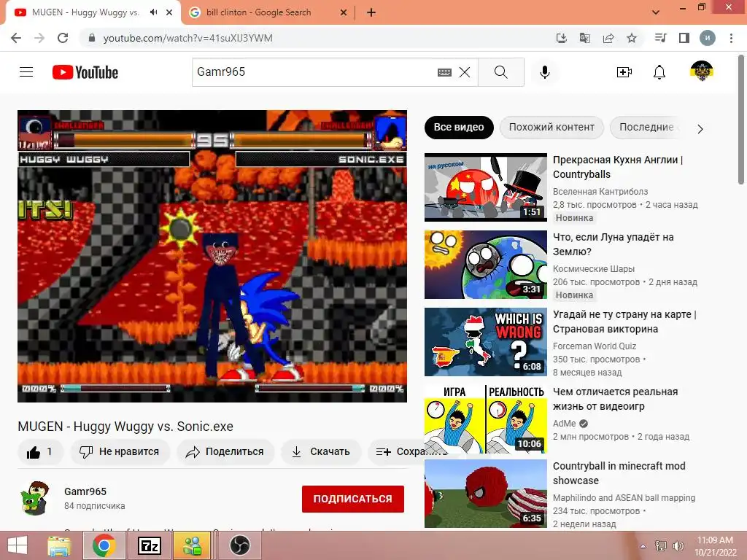Open the Create video button
Screen dimensions: 747x560
pos(624,72)
